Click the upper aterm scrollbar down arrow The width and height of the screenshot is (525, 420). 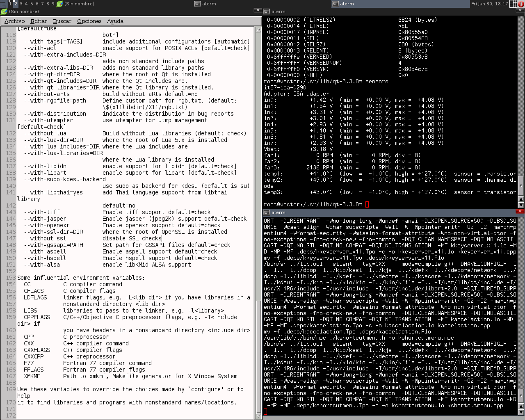pos(521,205)
